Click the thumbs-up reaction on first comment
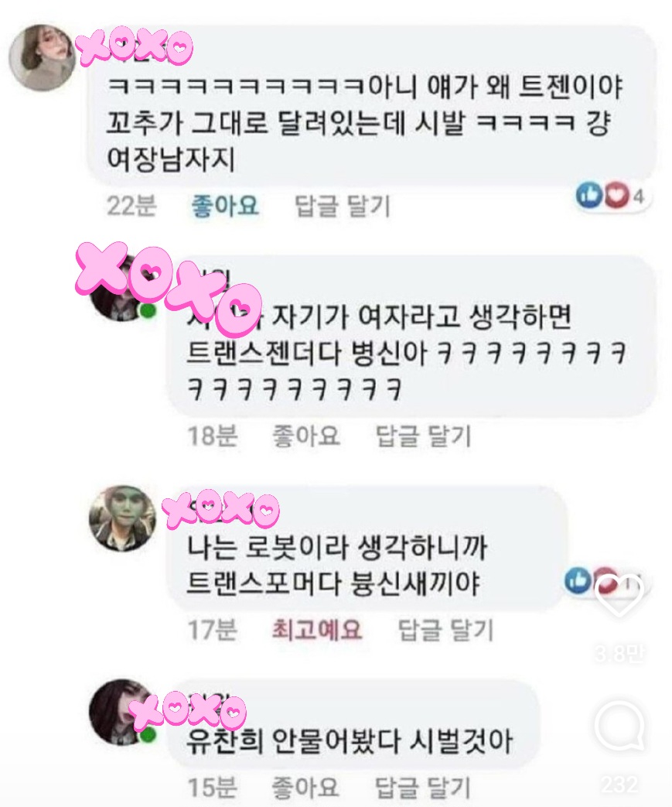The width and height of the screenshot is (672, 807). click(588, 195)
